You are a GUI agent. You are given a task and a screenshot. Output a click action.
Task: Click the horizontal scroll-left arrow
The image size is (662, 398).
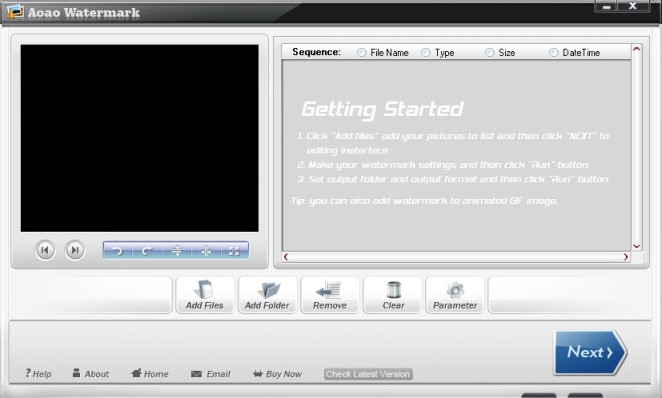pos(286,257)
